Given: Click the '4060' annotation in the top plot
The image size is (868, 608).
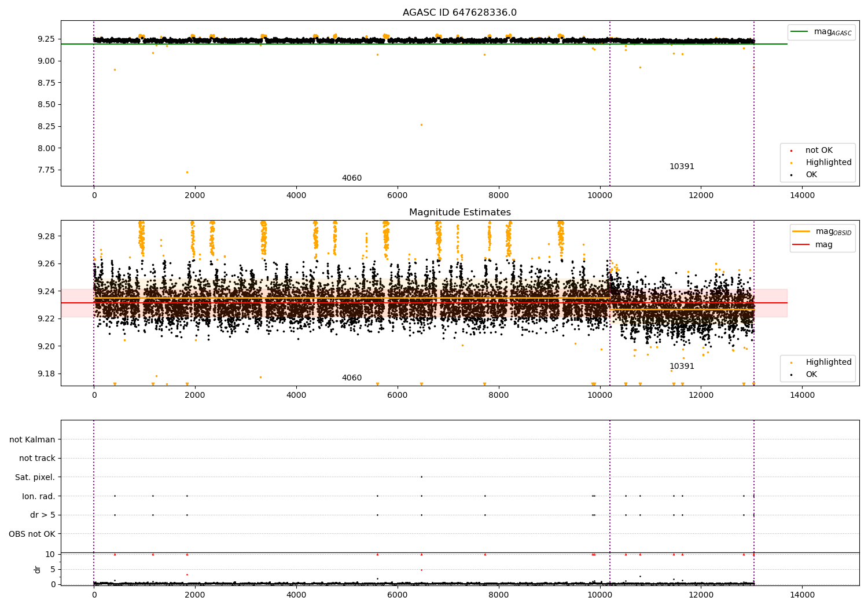Looking at the screenshot, I should [x=352, y=178].
